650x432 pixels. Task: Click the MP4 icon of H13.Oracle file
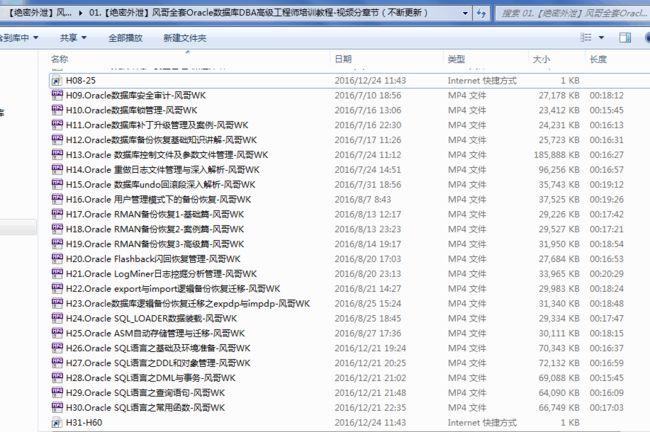pos(57,155)
